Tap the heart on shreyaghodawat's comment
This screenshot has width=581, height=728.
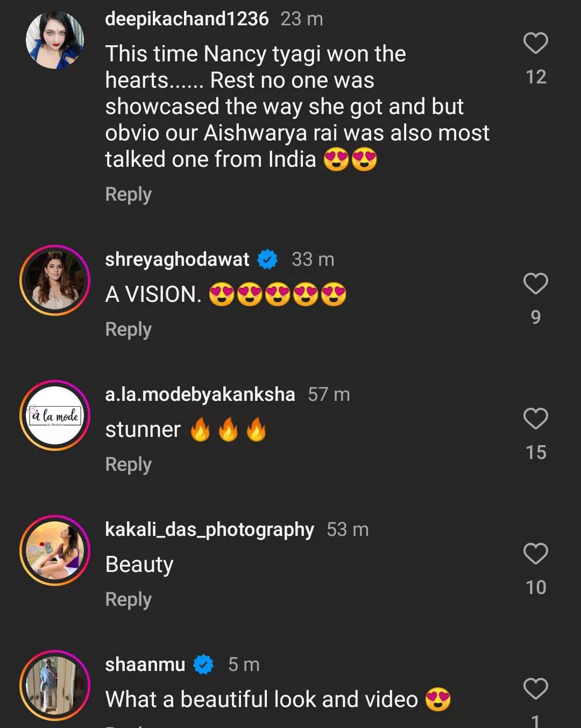tap(535, 284)
